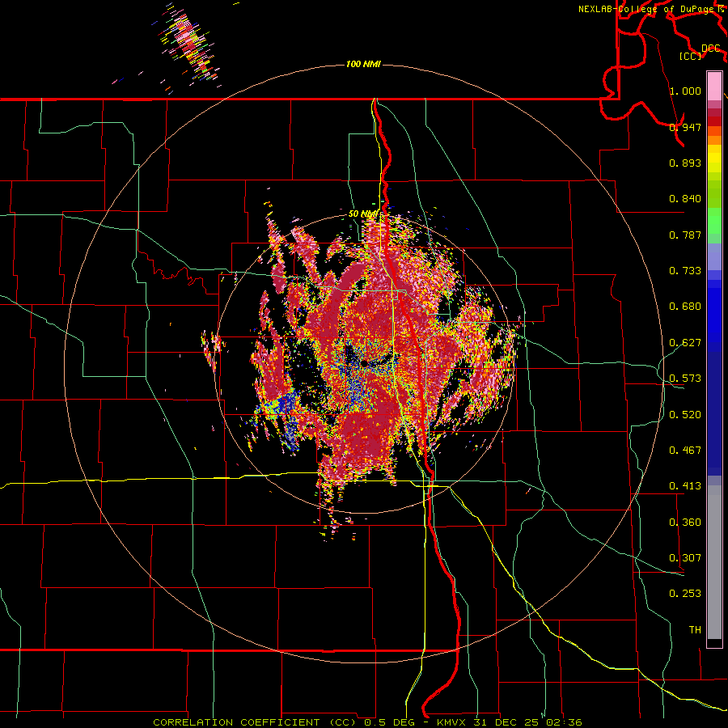Click the 0.253 color scale value

coord(685,594)
